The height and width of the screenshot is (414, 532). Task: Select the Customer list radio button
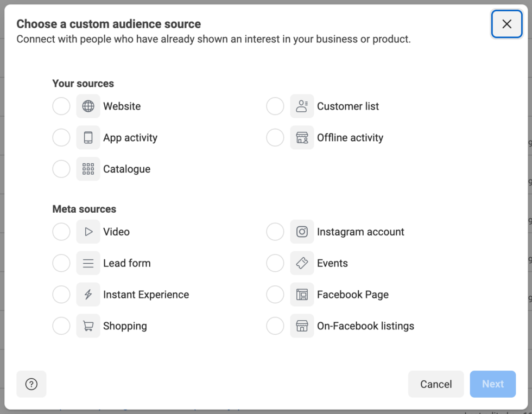coord(275,106)
